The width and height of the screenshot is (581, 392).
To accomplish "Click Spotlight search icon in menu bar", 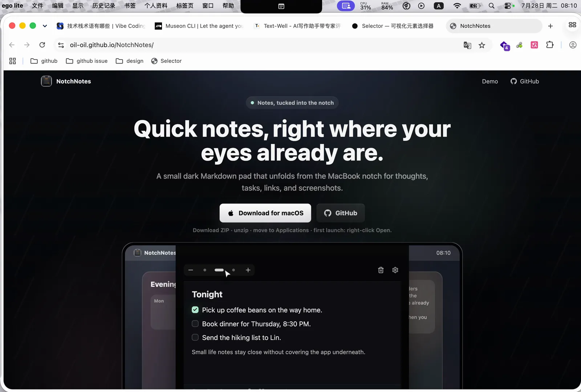I will pos(492,6).
